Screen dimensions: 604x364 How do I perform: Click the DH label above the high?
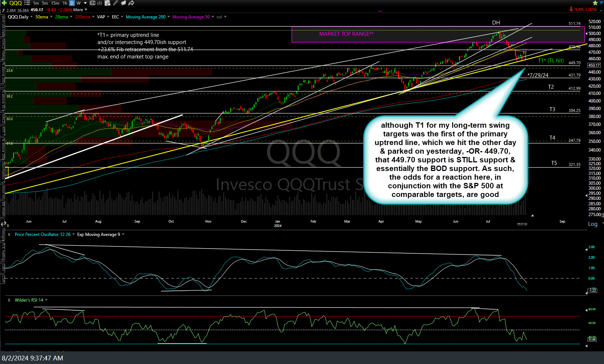tap(496, 23)
